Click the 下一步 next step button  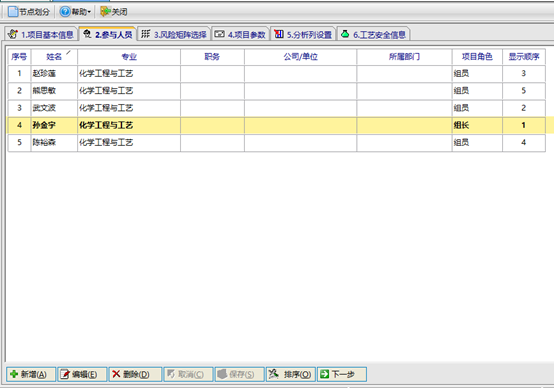(x=342, y=374)
